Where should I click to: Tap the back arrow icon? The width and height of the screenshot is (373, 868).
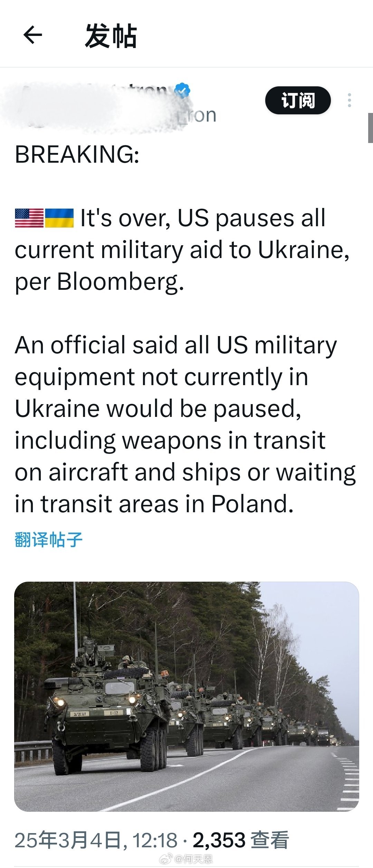tap(33, 35)
